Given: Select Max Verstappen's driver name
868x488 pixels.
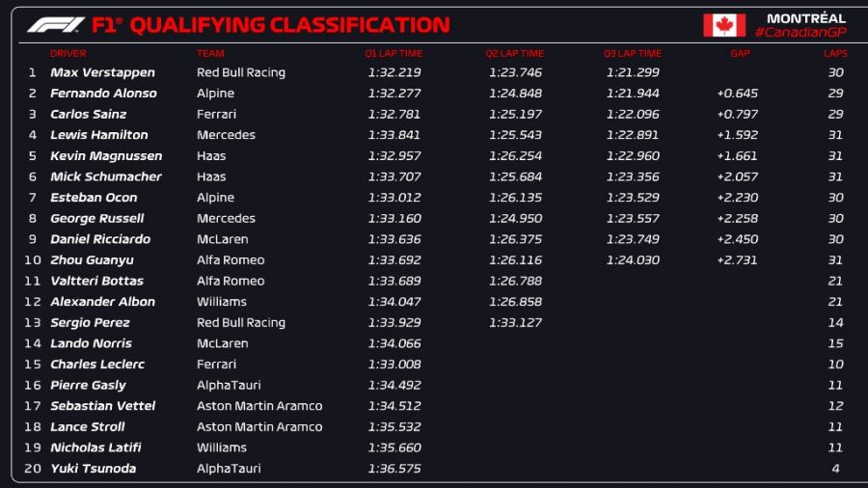Looking at the screenshot, I should (x=102, y=72).
